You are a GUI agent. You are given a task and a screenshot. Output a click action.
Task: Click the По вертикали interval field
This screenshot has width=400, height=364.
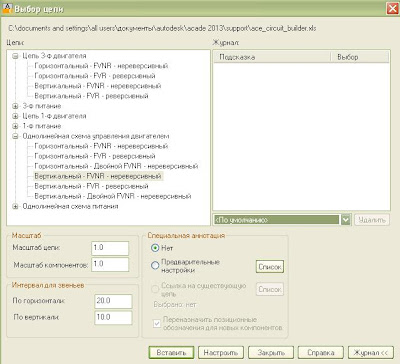pyautogui.click(x=113, y=317)
